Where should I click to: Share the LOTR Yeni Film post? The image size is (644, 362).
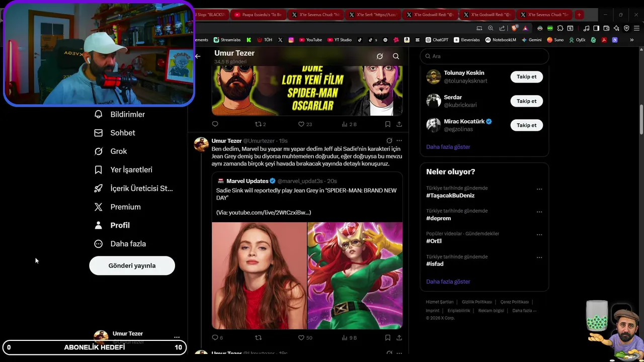pyautogui.click(x=399, y=124)
